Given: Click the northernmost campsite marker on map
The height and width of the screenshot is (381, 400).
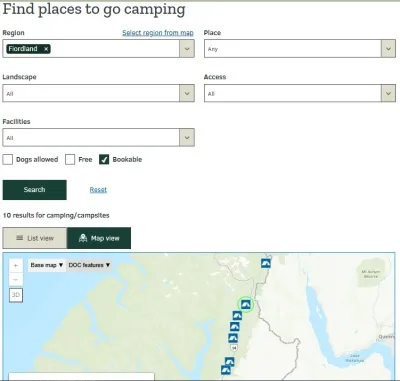Looking at the screenshot, I should coord(266,263).
